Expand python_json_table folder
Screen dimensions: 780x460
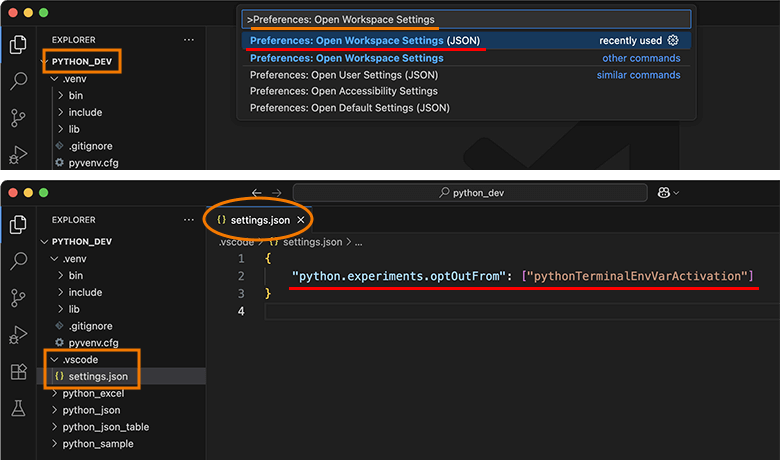[54, 427]
